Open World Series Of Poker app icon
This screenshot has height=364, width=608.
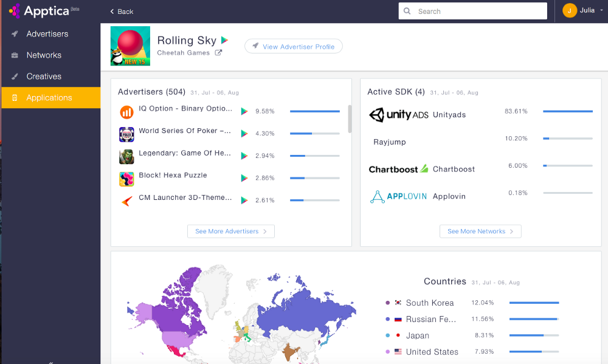126,134
